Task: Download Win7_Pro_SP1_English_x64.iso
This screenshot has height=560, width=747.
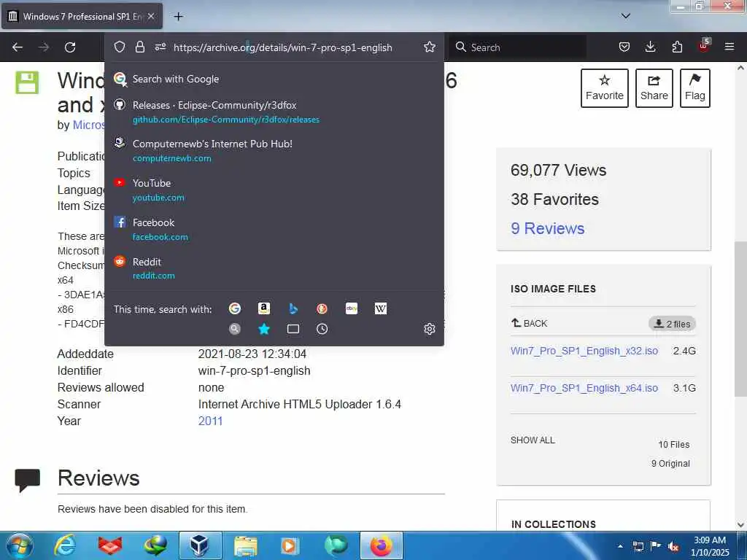Action: (x=584, y=388)
